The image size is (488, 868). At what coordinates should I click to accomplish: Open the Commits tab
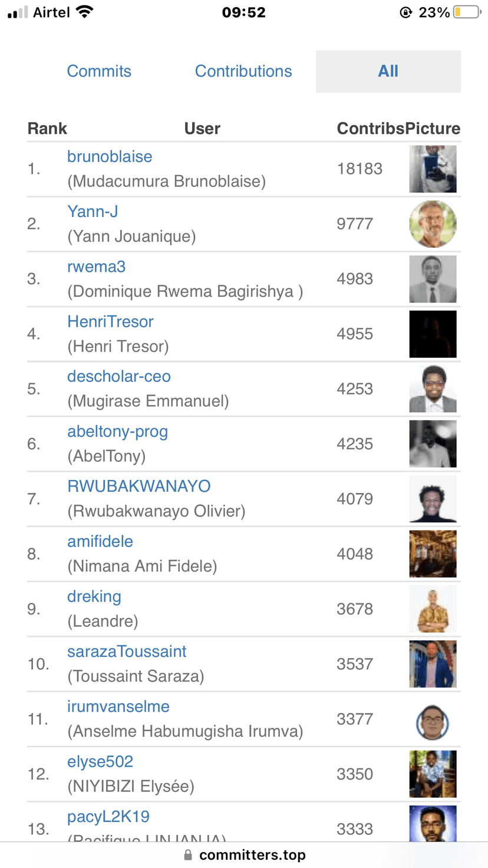(99, 71)
